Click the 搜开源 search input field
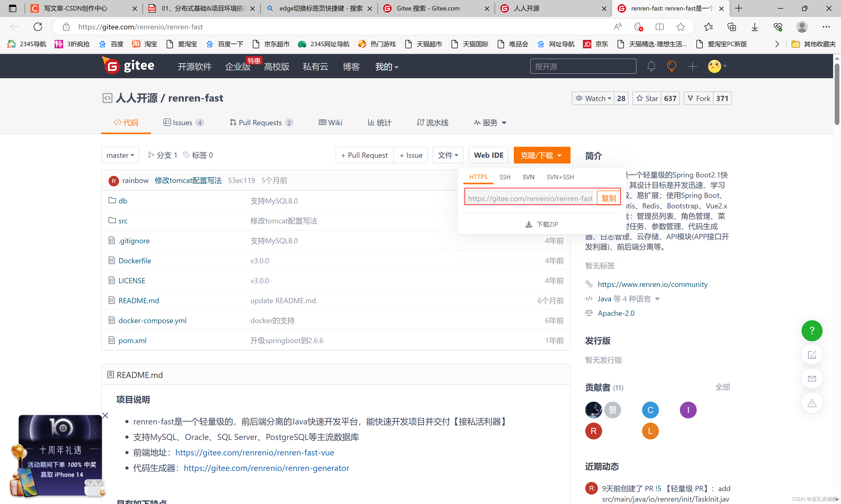 pos(583,66)
